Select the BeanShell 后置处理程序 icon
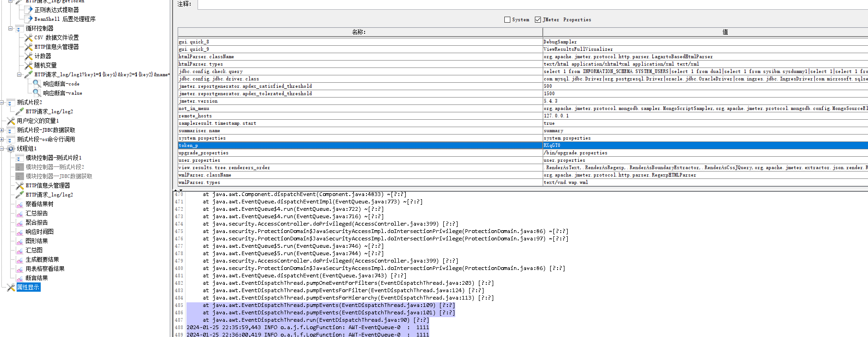868x337 pixels. pos(29,19)
